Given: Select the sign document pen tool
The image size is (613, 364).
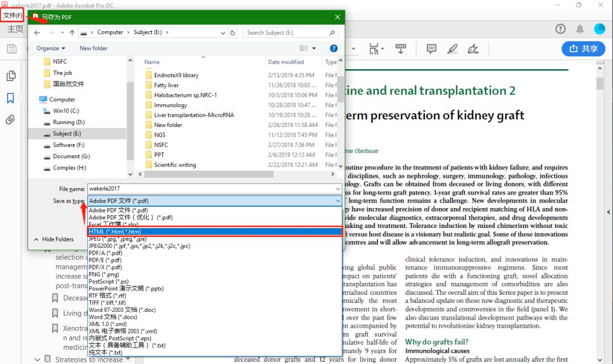Looking at the screenshot, I should (x=473, y=49).
